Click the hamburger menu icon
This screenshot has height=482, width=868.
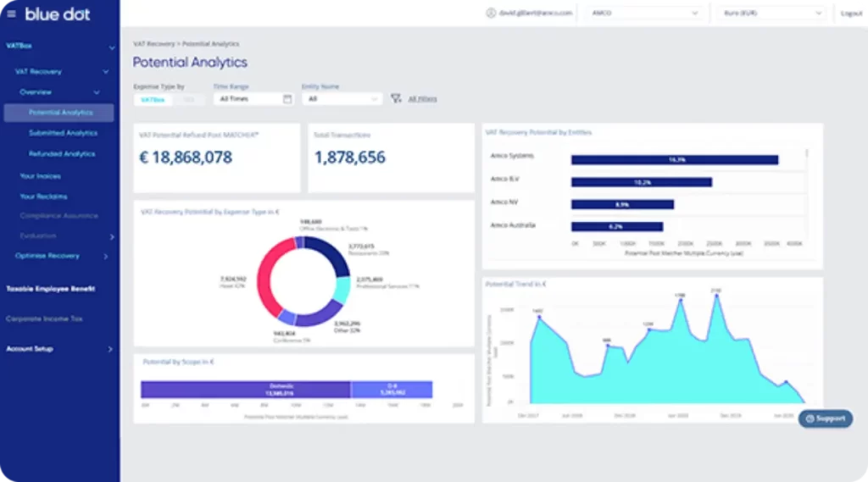pyautogui.click(x=11, y=14)
